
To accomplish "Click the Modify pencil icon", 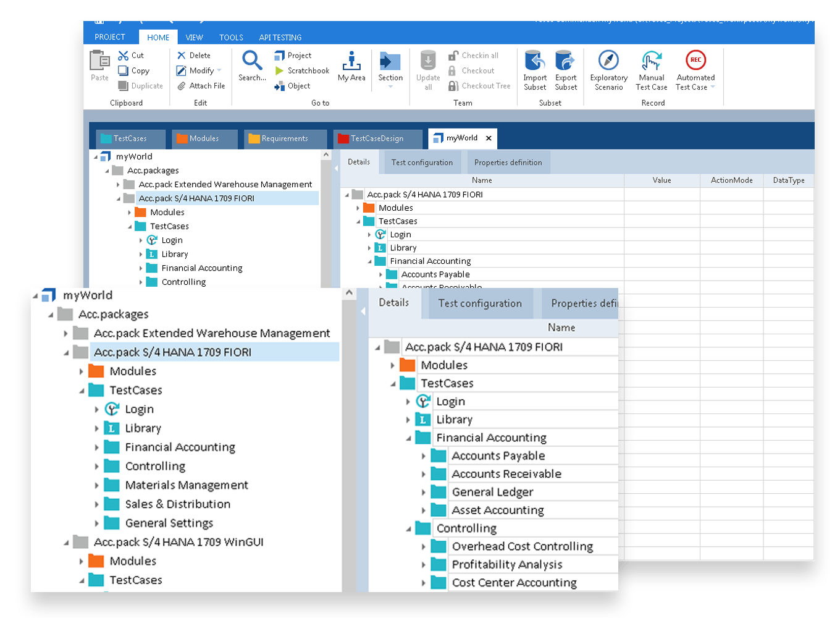I will coord(182,71).
